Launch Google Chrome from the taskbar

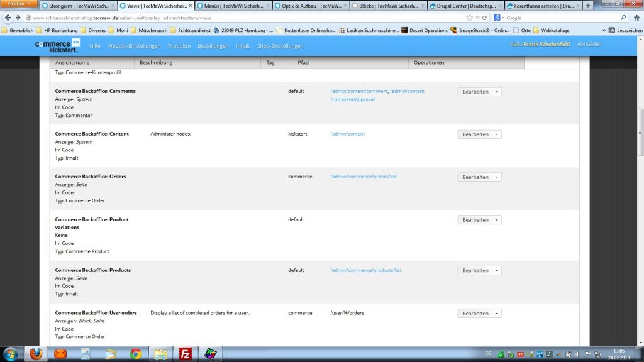click(x=135, y=353)
